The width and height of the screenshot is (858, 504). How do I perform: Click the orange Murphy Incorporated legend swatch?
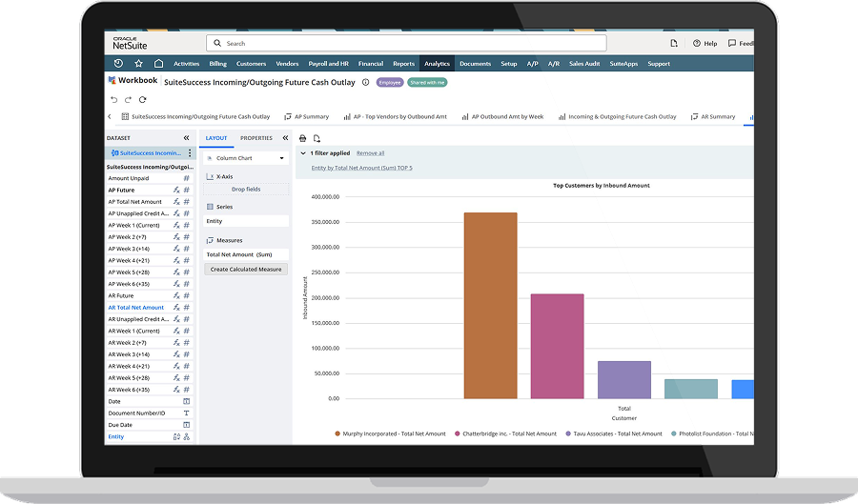point(337,433)
